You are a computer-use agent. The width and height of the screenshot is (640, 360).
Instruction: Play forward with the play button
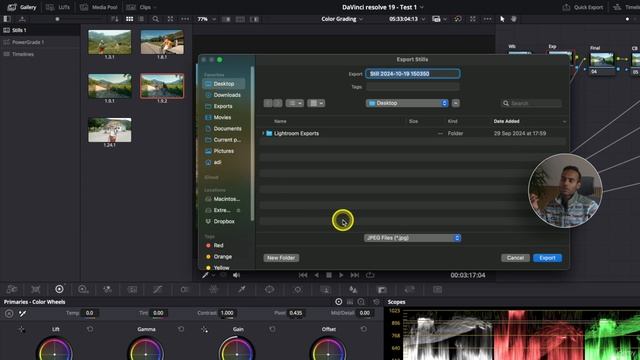[x=341, y=276]
